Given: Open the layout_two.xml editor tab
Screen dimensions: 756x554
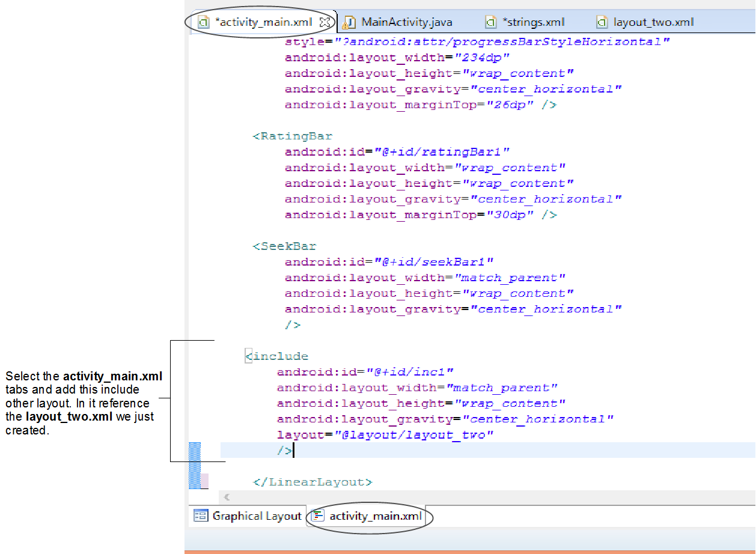Looking at the screenshot, I should pos(653,22).
